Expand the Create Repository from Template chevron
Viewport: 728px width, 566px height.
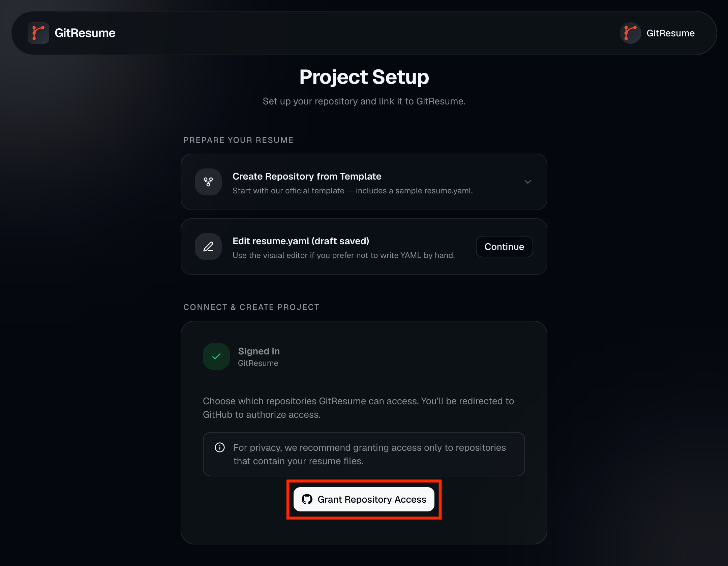528,182
